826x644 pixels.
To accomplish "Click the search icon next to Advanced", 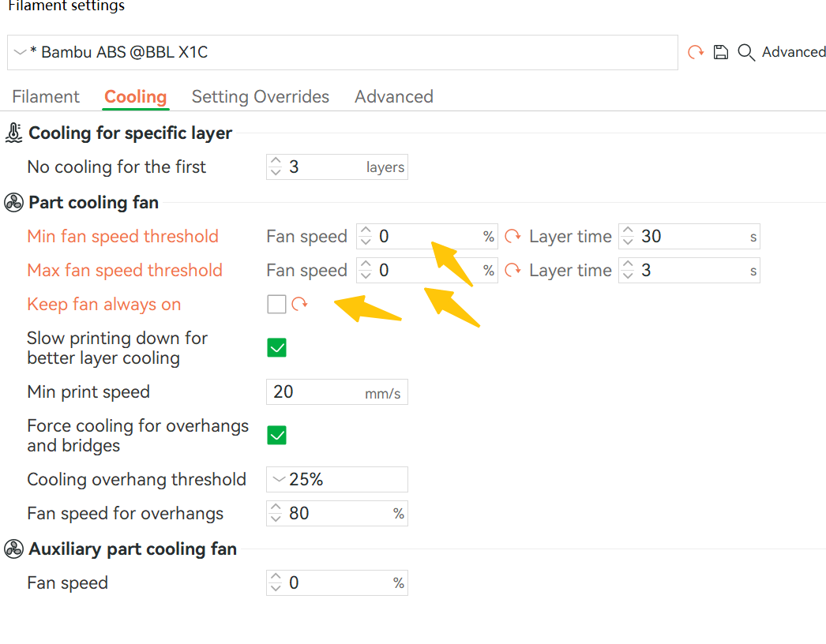I will 745,52.
